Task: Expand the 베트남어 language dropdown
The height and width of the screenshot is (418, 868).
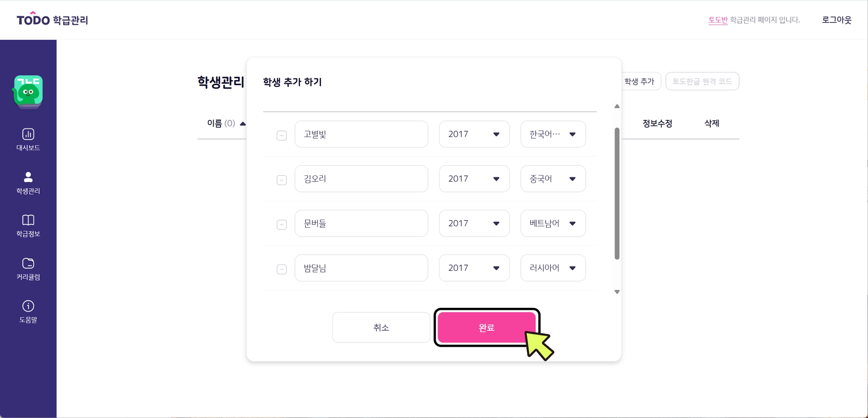Action: [553, 223]
